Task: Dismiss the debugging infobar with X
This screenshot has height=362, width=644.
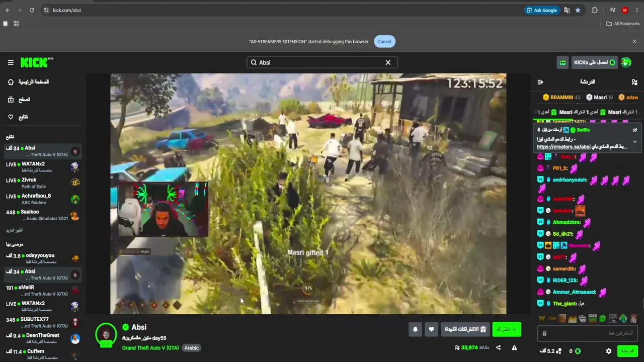Action: tap(634, 42)
